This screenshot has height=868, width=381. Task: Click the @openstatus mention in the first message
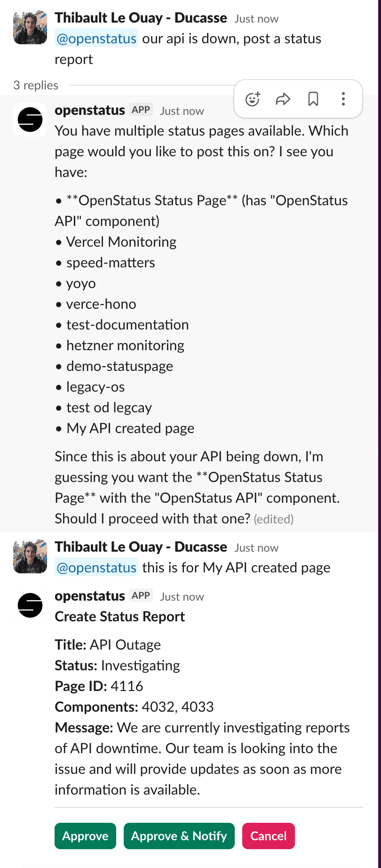[96, 39]
